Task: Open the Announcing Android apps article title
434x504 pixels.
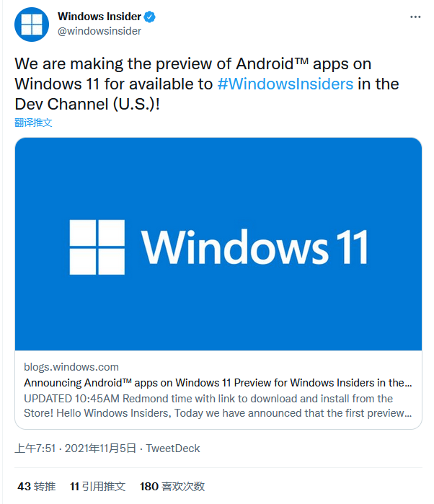Action: point(218,382)
